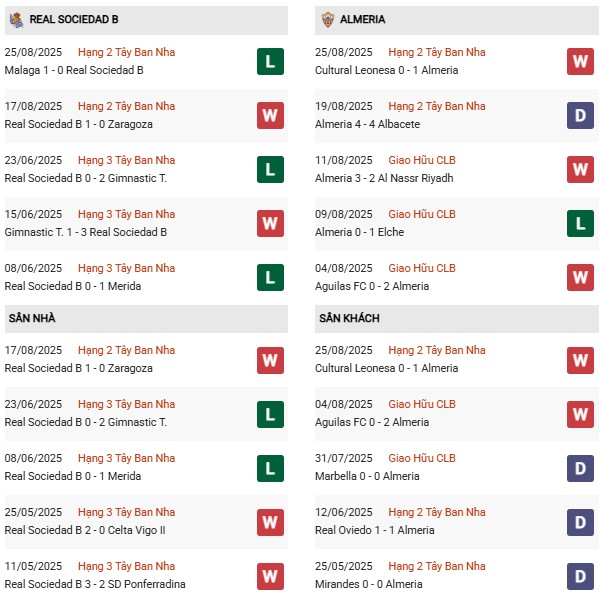Image resolution: width=600 pixels, height=601 pixels.
Task: Click the Real Sociedad B 3-2 SD Ponferradina result
Action: (94, 584)
